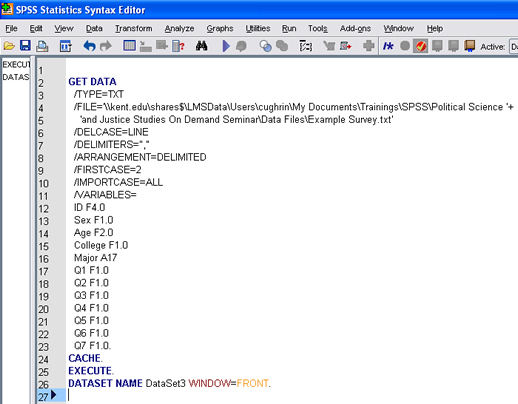Save the syntax file
Image resolution: width=518 pixels, height=404 pixels.
coord(25,46)
